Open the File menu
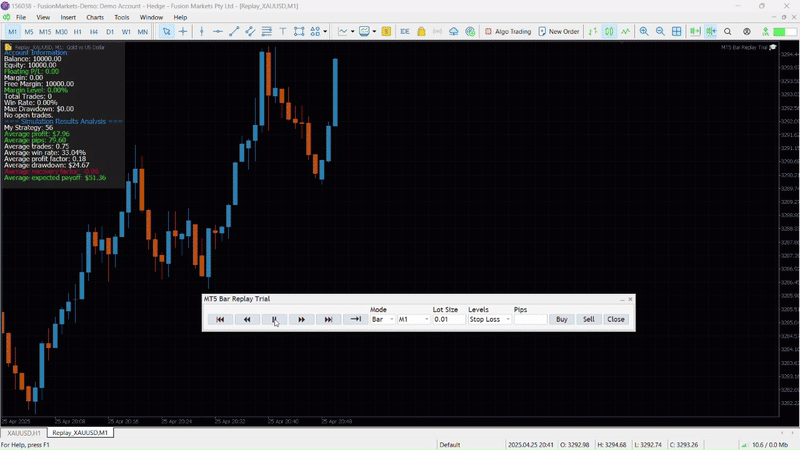The height and width of the screenshot is (450, 800). coord(21,17)
